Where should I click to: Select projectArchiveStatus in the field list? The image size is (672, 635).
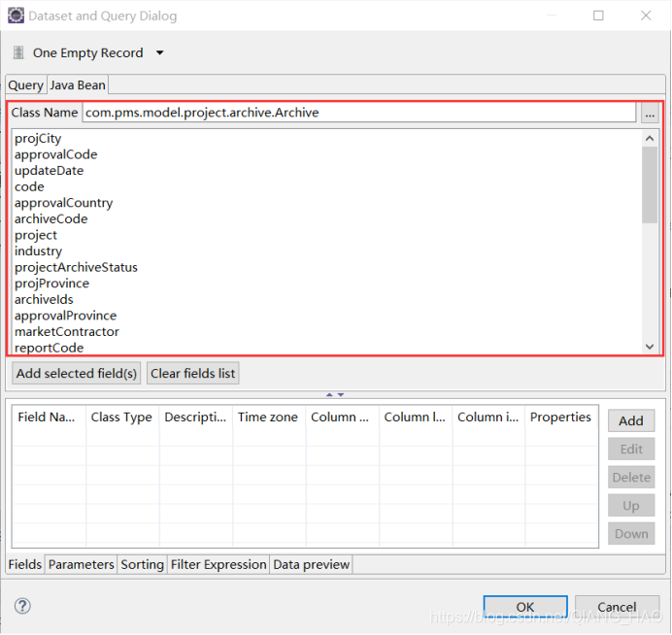[x=76, y=267]
